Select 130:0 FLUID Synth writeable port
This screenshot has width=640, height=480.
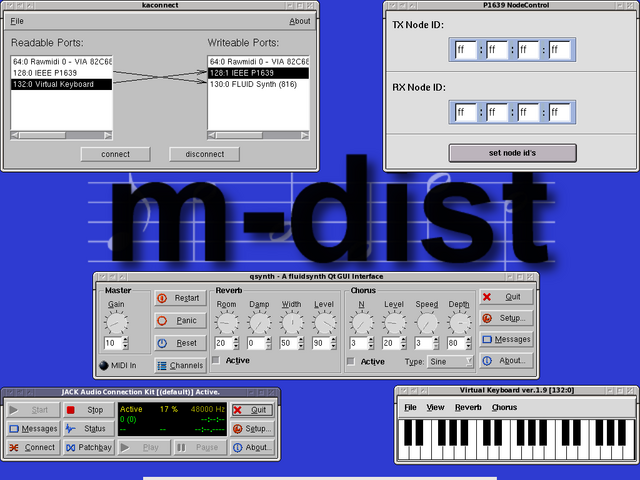pyautogui.click(x=254, y=85)
